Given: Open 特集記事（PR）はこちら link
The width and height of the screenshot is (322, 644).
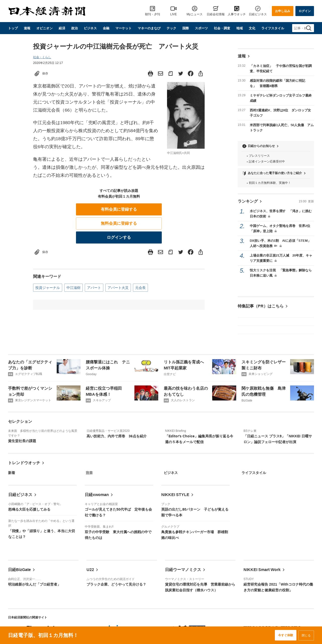Looking at the screenshot, I should (x=263, y=306).
